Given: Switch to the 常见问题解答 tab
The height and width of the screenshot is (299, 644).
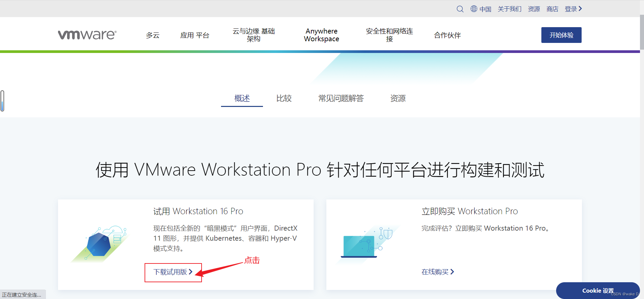Looking at the screenshot, I should pos(341,98).
